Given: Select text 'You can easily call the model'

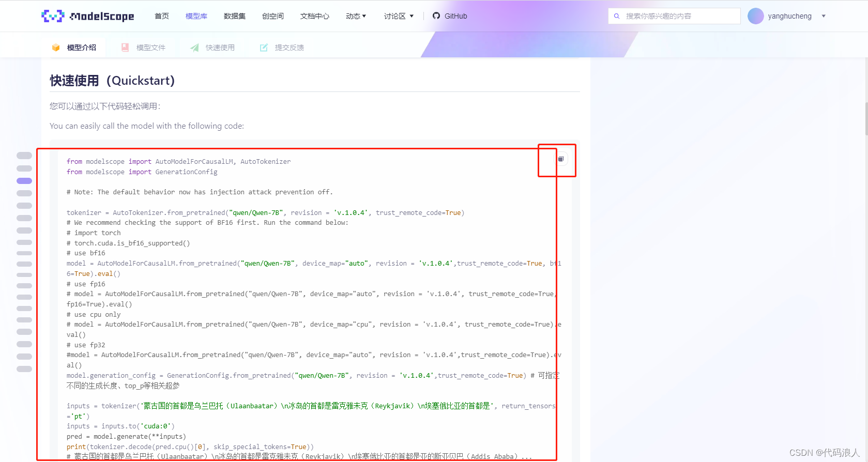Looking at the screenshot, I should [102, 126].
